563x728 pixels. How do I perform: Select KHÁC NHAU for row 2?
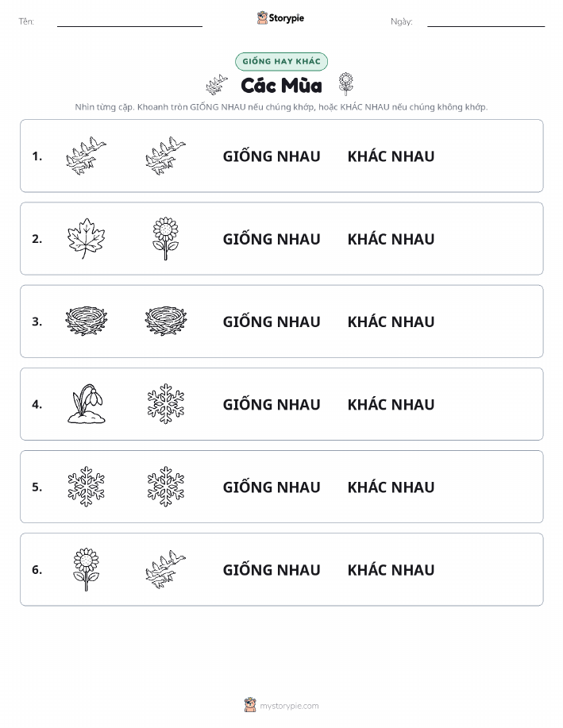[391, 239]
